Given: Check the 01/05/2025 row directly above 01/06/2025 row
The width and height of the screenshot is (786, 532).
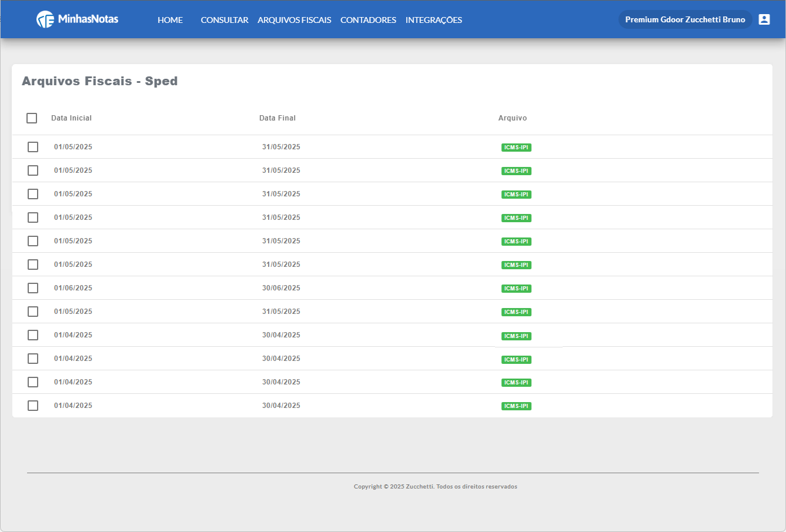Looking at the screenshot, I should [x=33, y=265].
